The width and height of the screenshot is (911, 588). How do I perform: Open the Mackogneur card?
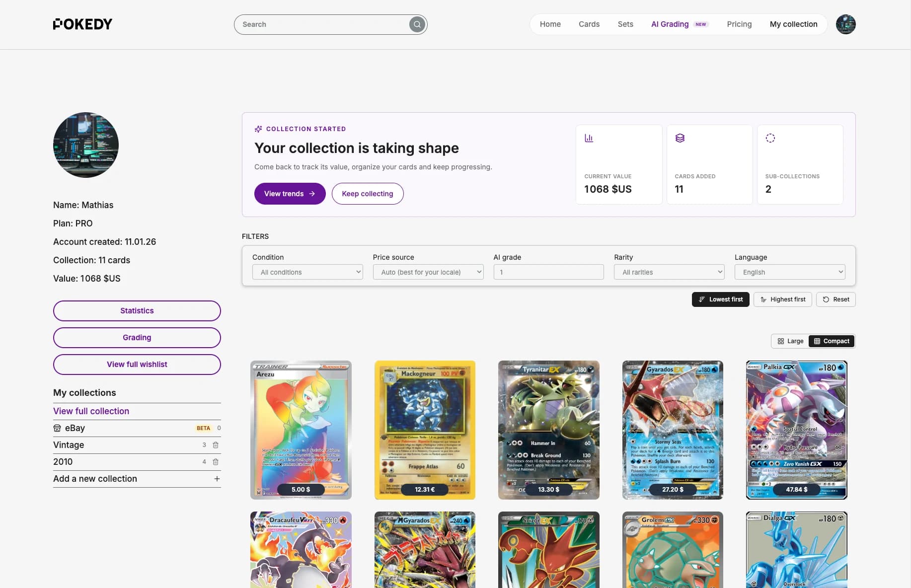(x=425, y=430)
